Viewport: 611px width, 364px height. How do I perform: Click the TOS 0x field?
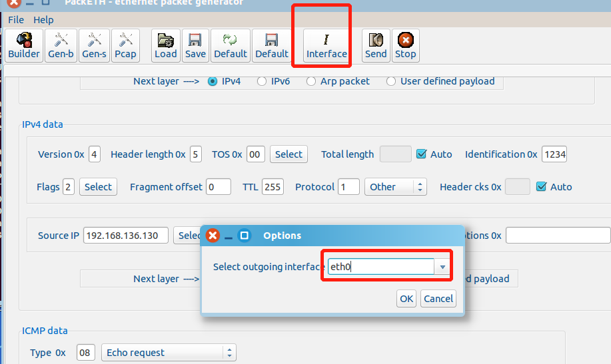(x=256, y=154)
